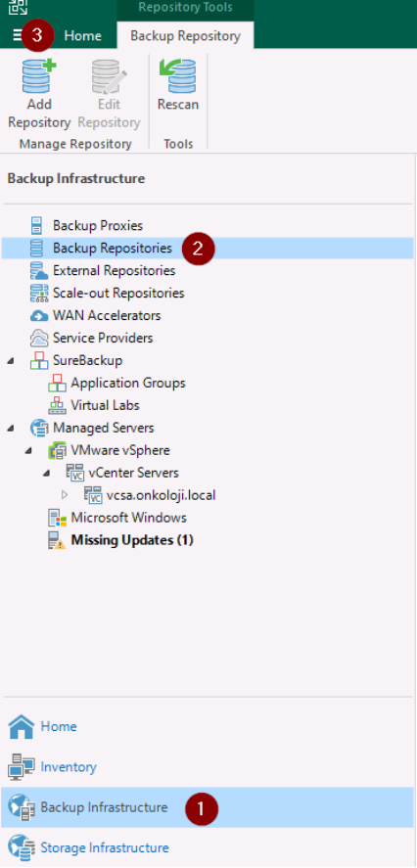
Task: Click the Backup Proxies icon
Action: click(x=36, y=226)
